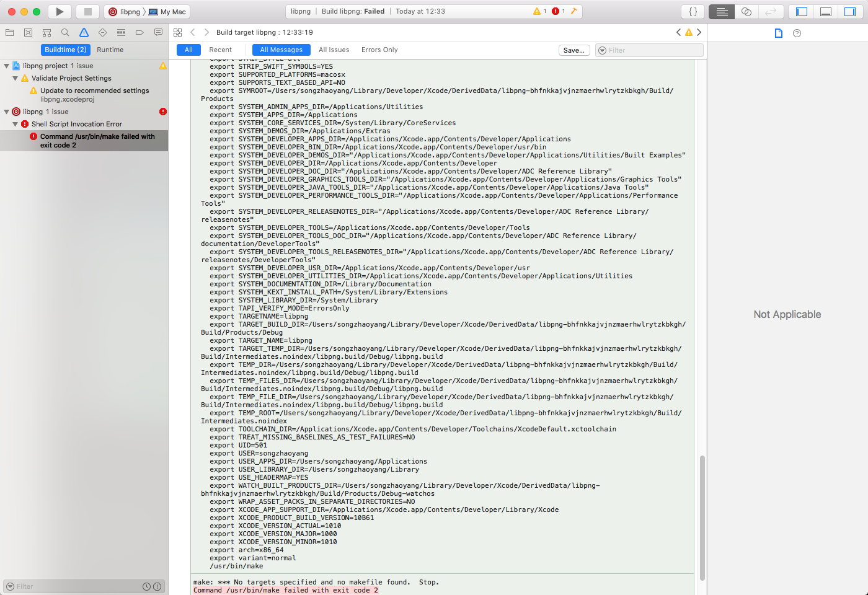Screen dimensions: 868x595
Task: Select the Issue navigator warning triangle icon
Action: click(84, 32)
